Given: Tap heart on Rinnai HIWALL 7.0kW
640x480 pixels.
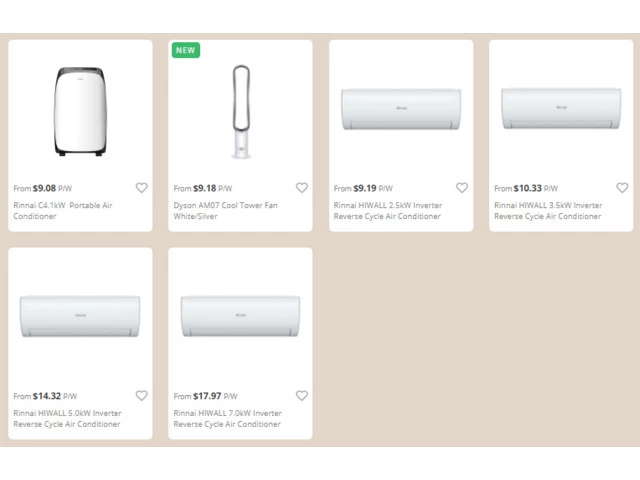Looking at the screenshot, I should [301, 396].
